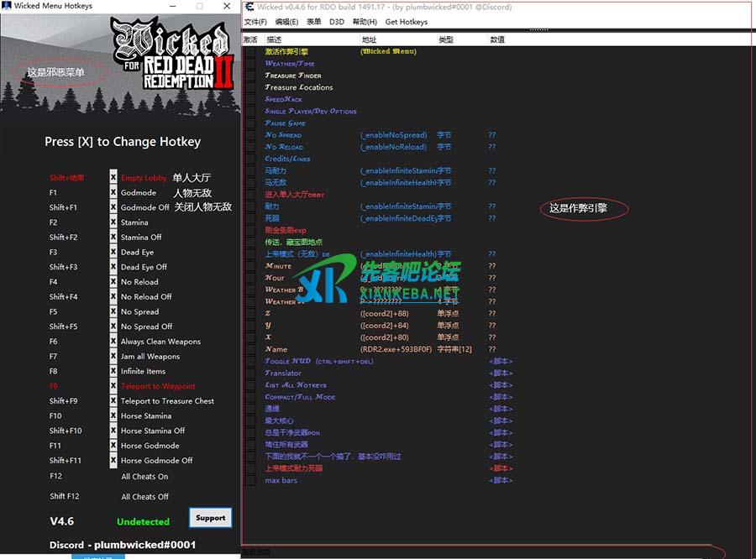Click the X icon for Infinite Items

113,371
